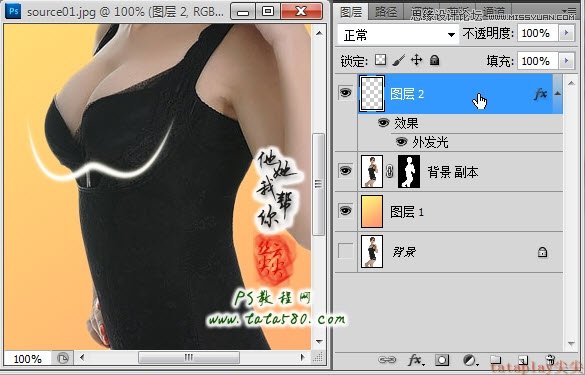Hide all 效果 effects
The width and height of the screenshot is (585, 375).
(x=383, y=122)
